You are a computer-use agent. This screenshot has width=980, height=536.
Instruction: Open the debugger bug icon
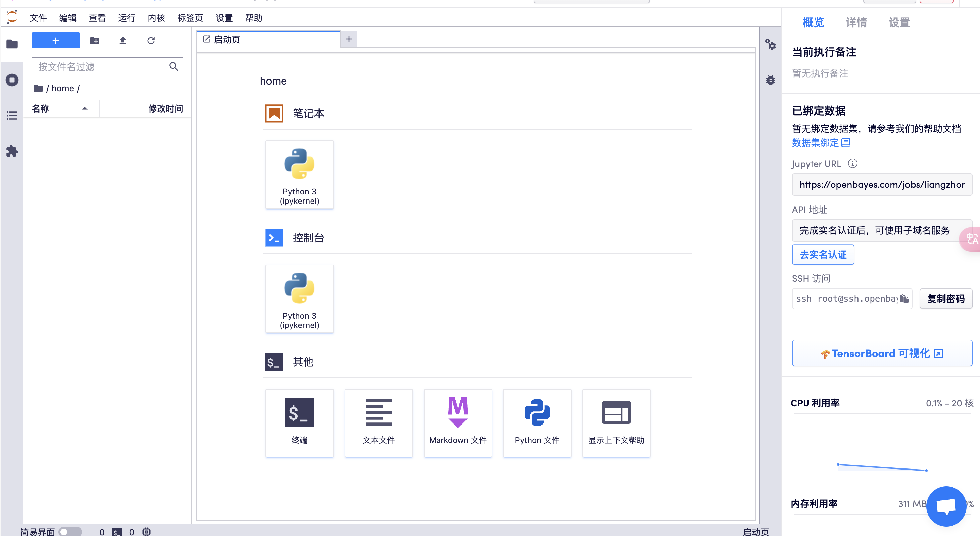[770, 80]
